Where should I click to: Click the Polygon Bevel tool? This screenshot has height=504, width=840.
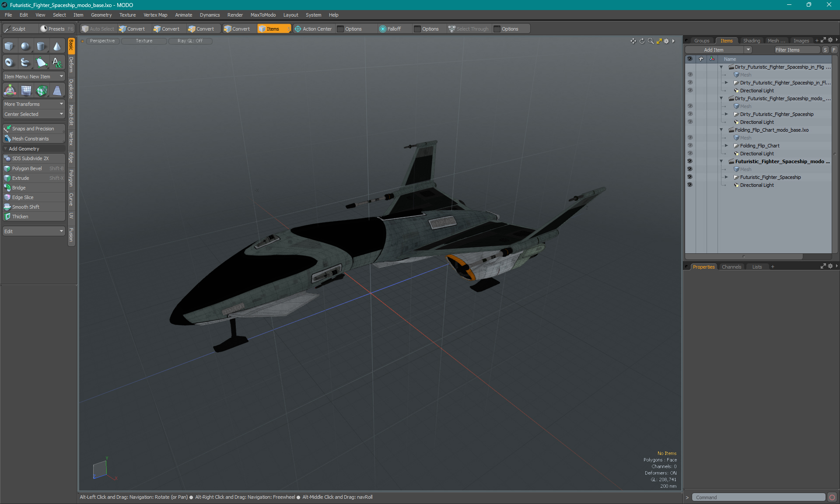point(34,168)
